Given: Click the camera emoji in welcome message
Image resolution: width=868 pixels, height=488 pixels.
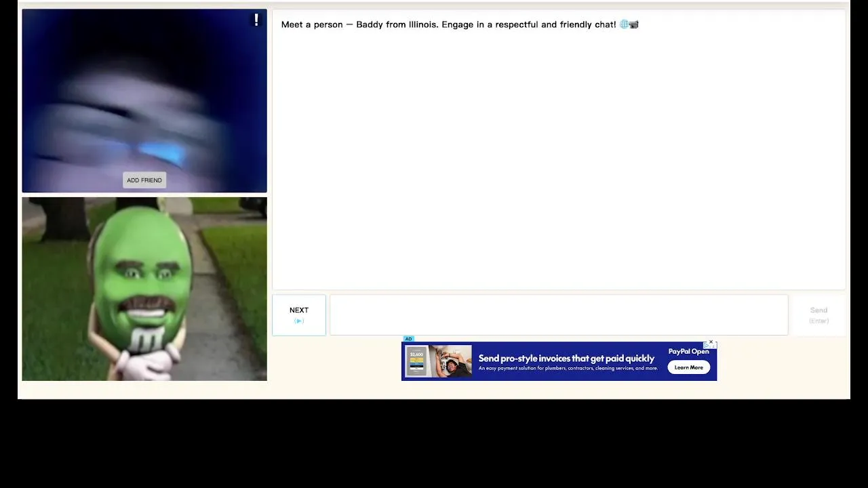Looking at the screenshot, I should (x=634, y=24).
